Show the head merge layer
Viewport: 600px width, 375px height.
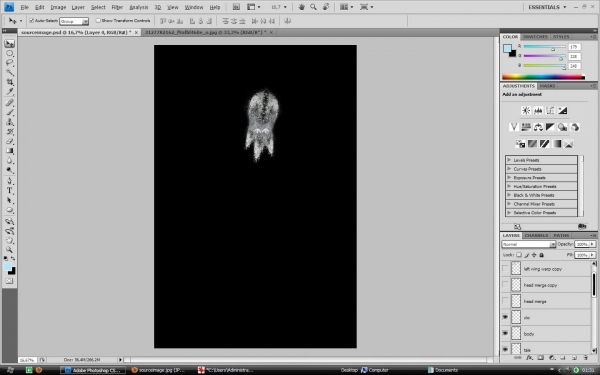coord(505,301)
